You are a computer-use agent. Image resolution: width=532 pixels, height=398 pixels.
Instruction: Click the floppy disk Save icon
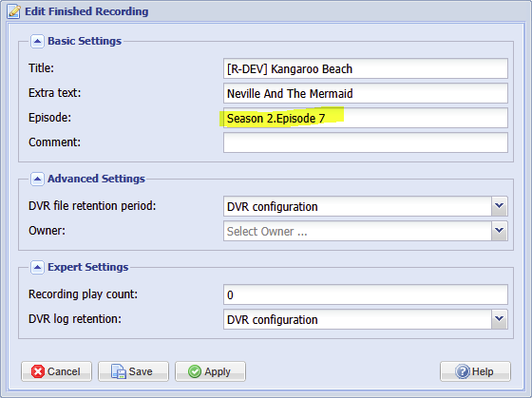(119, 371)
